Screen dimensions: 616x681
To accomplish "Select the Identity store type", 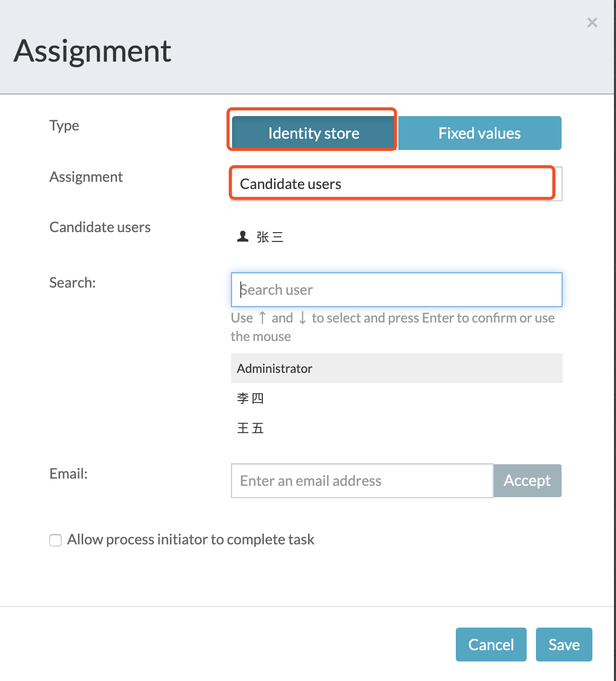I will (x=313, y=134).
